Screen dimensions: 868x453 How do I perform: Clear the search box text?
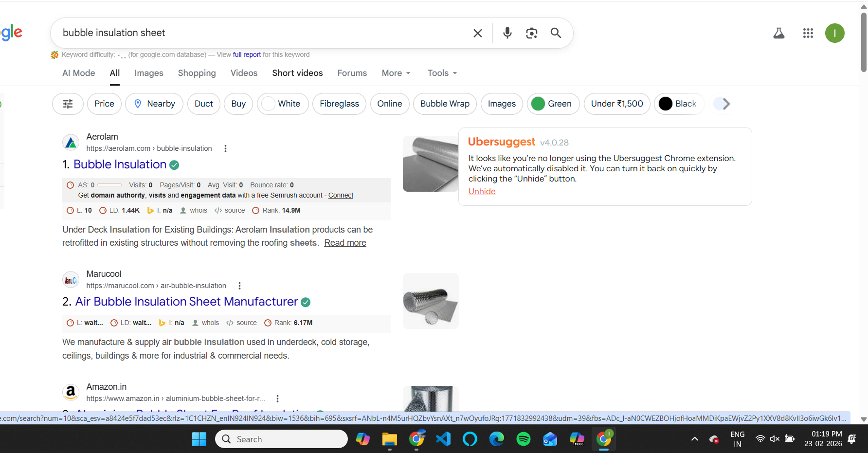click(x=477, y=33)
